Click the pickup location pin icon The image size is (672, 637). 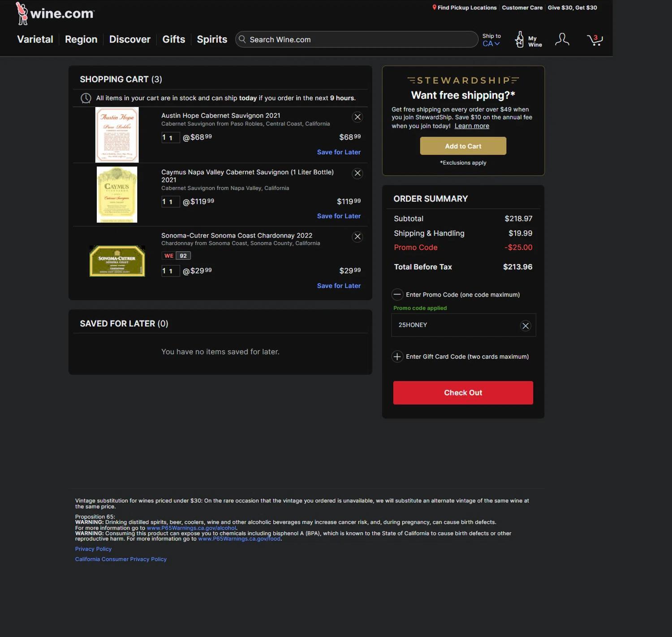click(x=434, y=8)
